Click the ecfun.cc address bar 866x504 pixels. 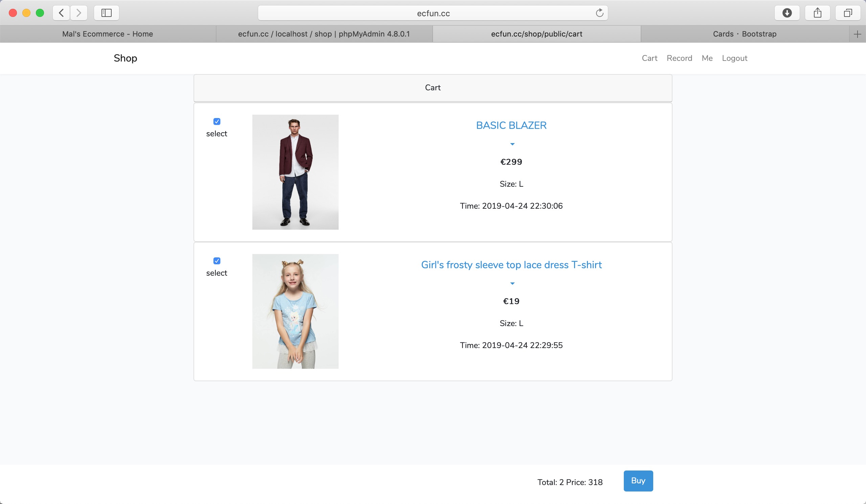pos(433,13)
